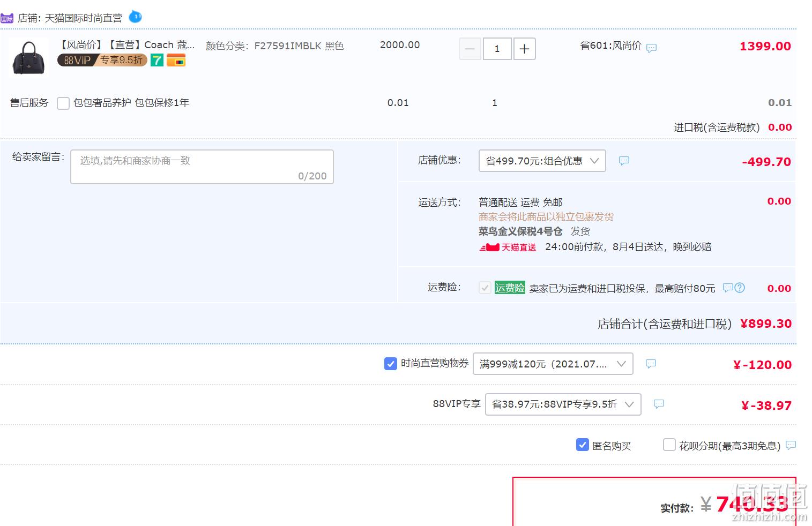
Task: Increase quantity with the plus button
Action: [524, 49]
